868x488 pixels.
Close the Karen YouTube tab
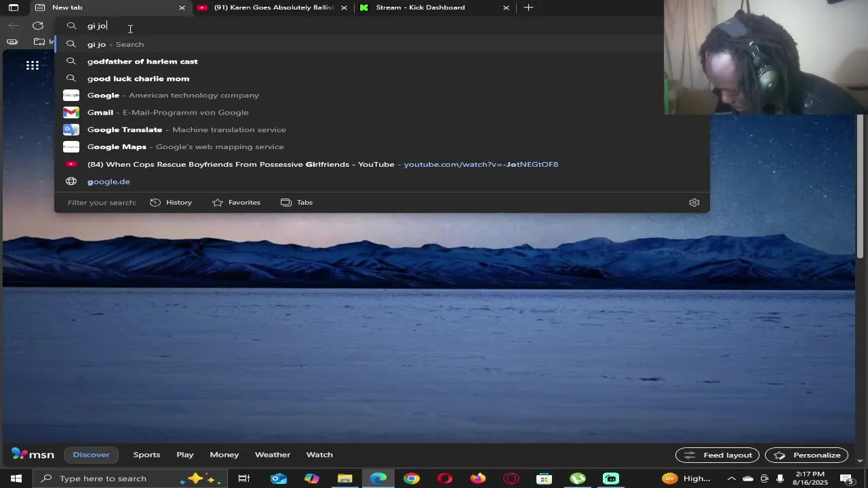[x=344, y=7]
